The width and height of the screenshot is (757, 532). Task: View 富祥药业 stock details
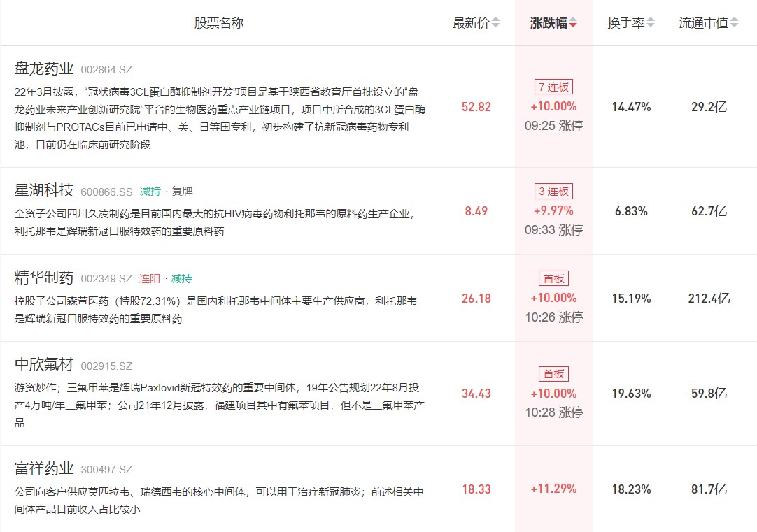[x=44, y=468]
